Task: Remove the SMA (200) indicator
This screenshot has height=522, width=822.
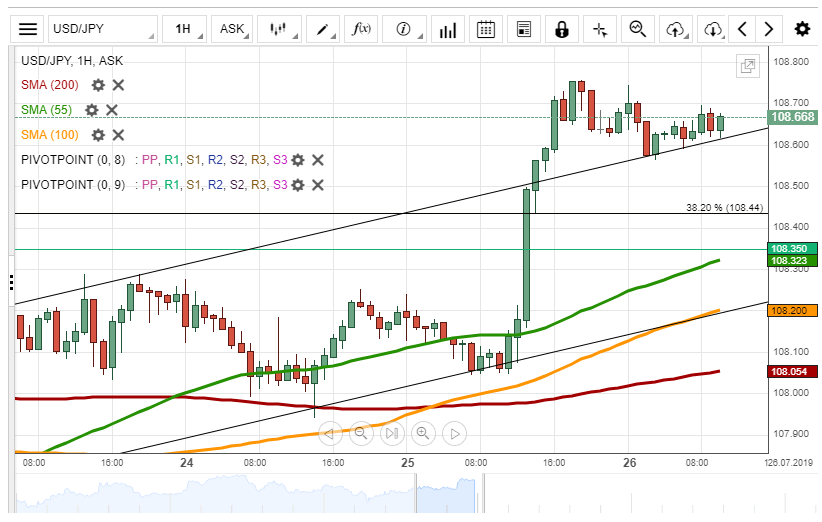Action: click(x=118, y=85)
